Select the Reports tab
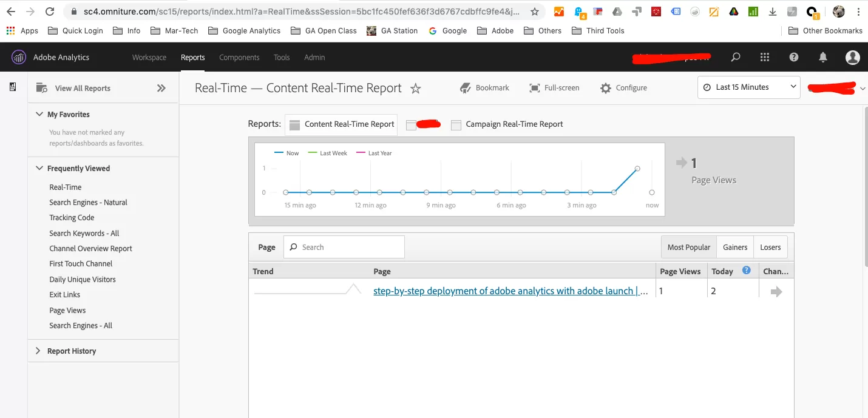The height and width of the screenshot is (418, 868). click(193, 57)
